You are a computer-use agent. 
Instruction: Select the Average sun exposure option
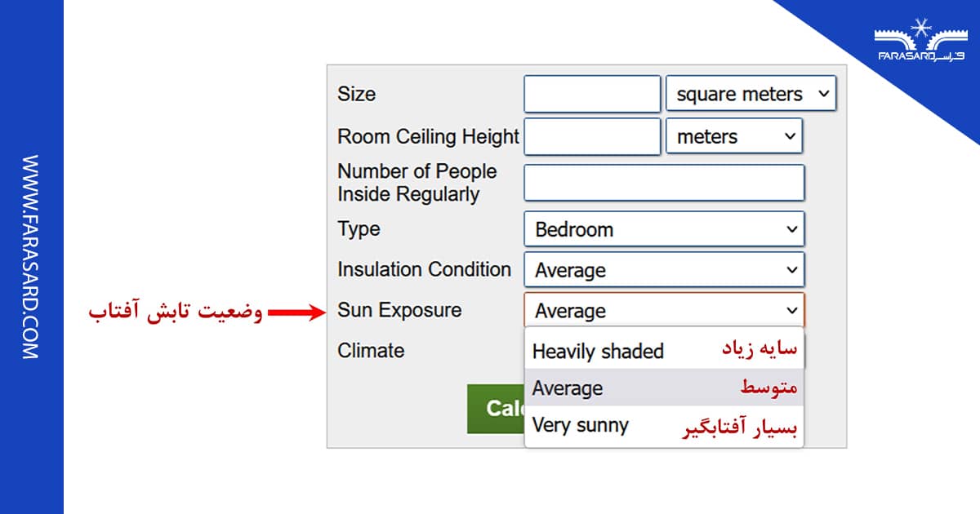point(567,388)
